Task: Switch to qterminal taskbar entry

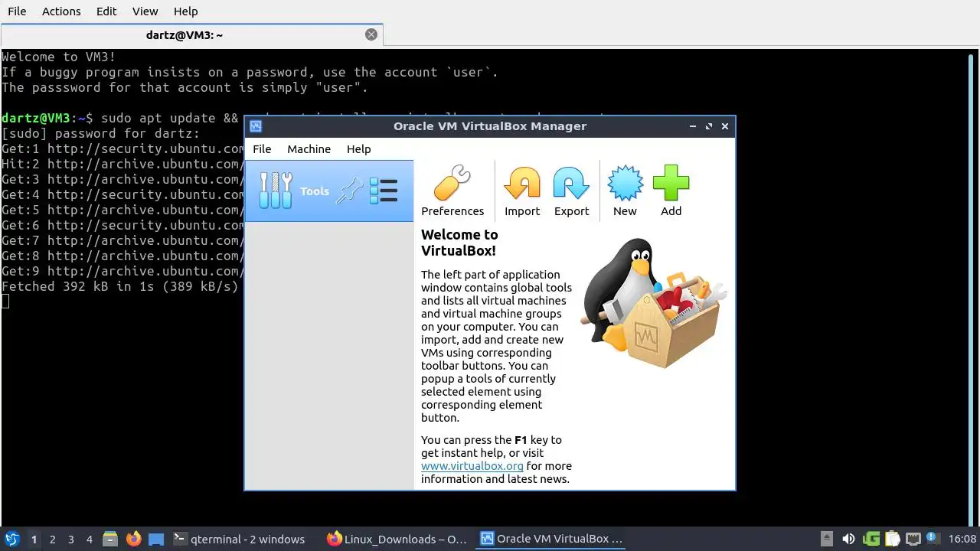Action: pos(240,539)
